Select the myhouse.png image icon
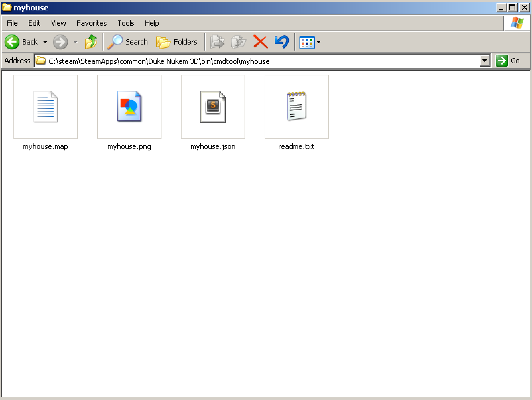The width and height of the screenshot is (532, 400). pos(129,107)
